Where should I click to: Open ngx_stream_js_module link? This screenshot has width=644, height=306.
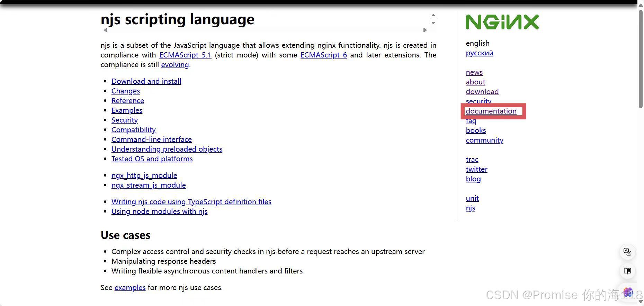[x=149, y=185]
